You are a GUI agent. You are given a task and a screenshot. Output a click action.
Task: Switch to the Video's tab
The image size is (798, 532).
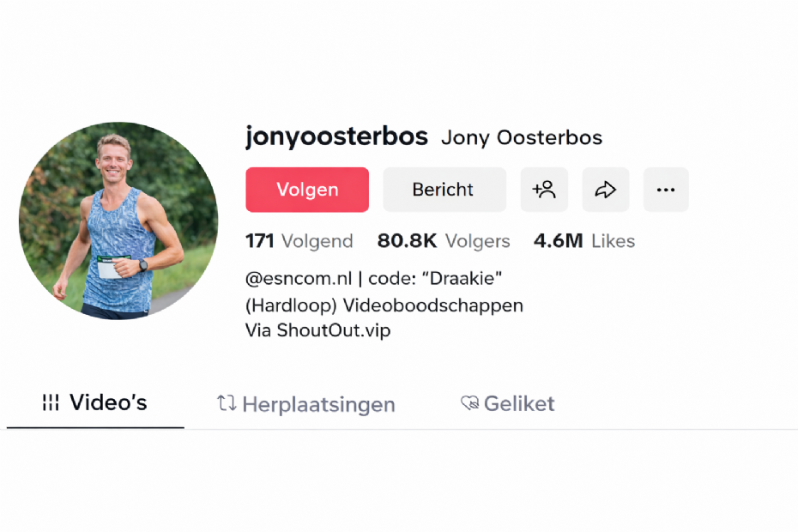click(x=95, y=402)
